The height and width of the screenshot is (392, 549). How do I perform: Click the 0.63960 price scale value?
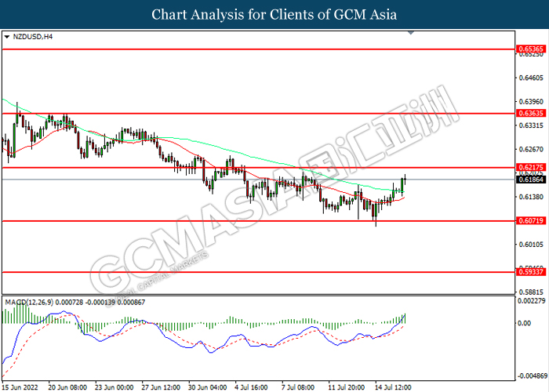click(x=531, y=101)
